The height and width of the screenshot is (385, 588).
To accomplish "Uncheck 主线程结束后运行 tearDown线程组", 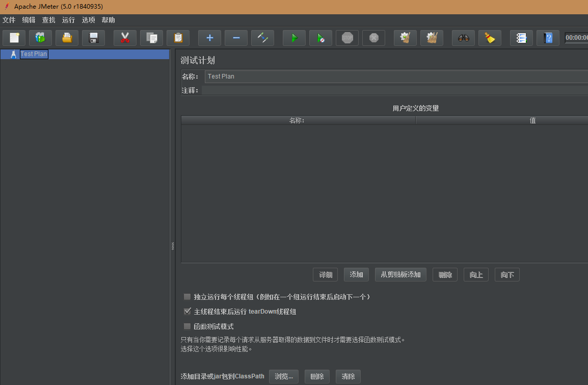I will click(x=187, y=312).
